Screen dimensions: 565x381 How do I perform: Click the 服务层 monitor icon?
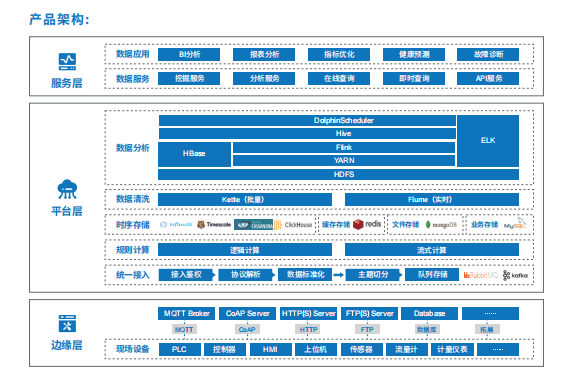[67, 62]
